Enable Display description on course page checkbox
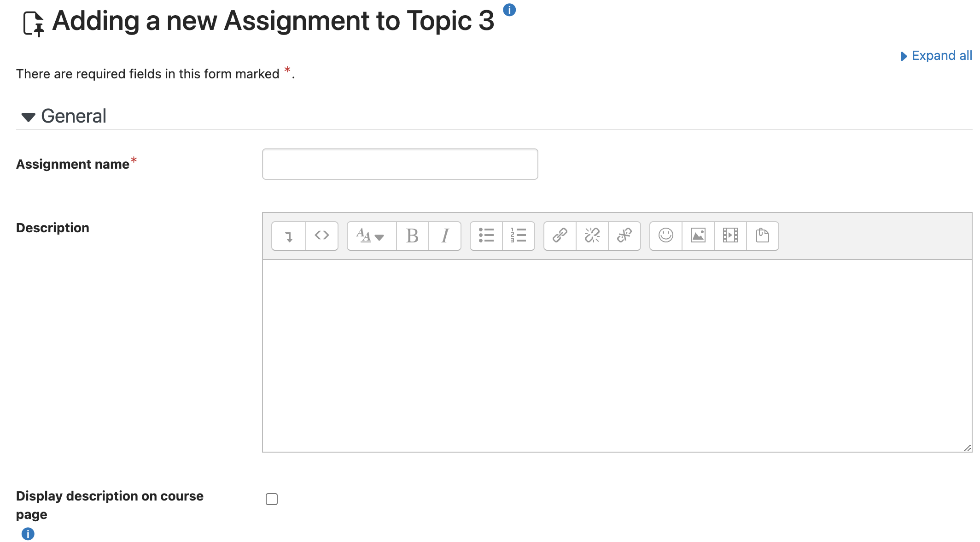The height and width of the screenshot is (542, 980). (272, 499)
